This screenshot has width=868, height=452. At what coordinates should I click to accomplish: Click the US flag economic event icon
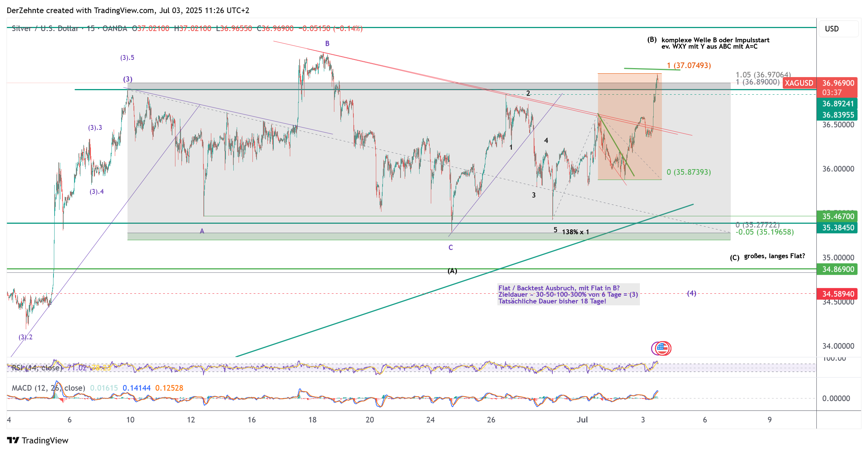tap(663, 348)
